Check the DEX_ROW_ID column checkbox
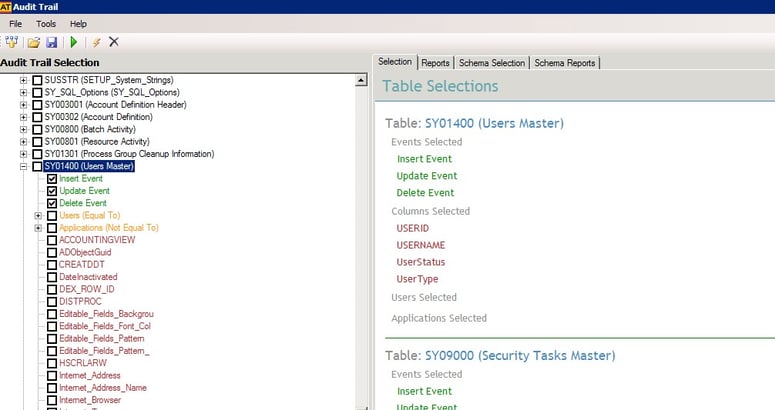 click(x=52, y=289)
